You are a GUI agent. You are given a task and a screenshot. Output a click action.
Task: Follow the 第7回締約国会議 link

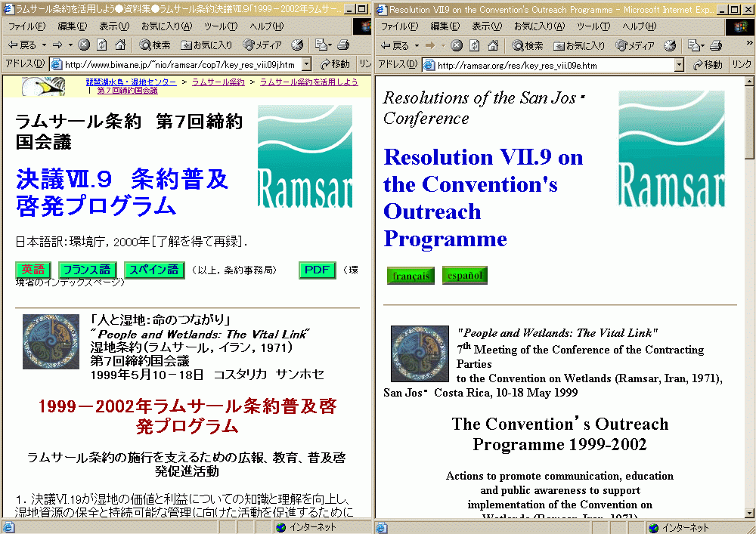click(x=127, y=91)
